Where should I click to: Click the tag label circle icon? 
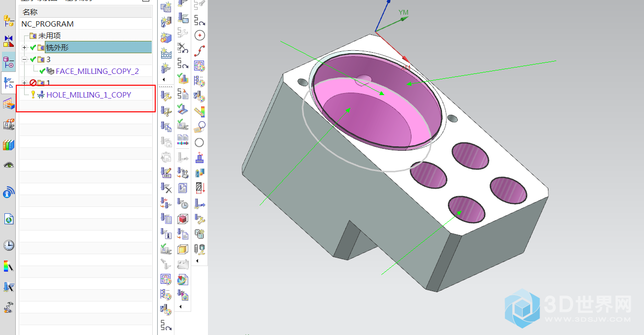pyautogui.click(x=200, y=127)
